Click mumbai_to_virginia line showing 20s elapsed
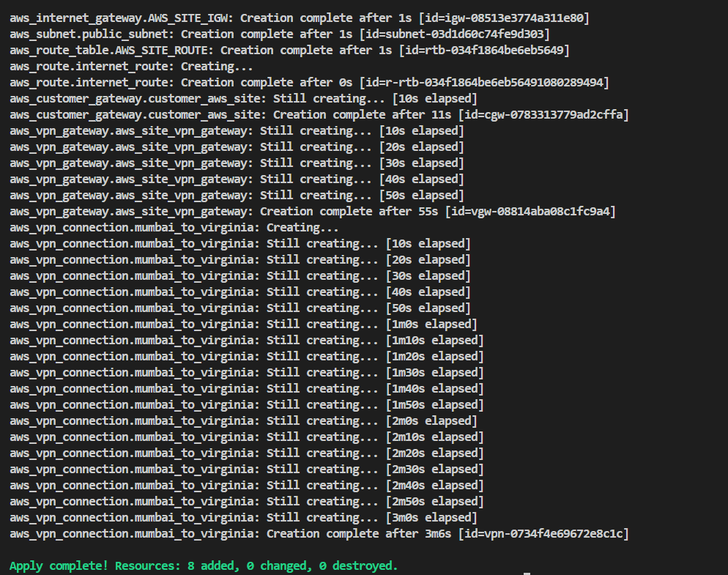This screenshot has width=728, height=575. click(x=240, y=260)
